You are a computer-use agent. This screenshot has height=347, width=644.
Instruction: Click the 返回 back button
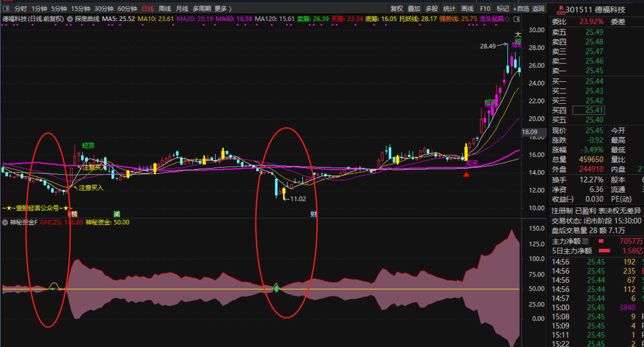tap(538, 9)
